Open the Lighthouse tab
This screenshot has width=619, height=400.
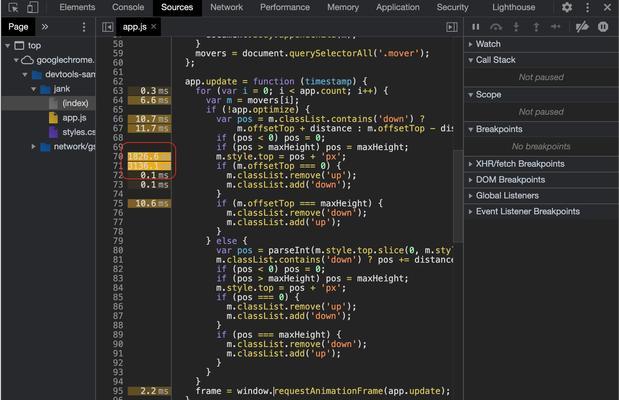(514, 7)
